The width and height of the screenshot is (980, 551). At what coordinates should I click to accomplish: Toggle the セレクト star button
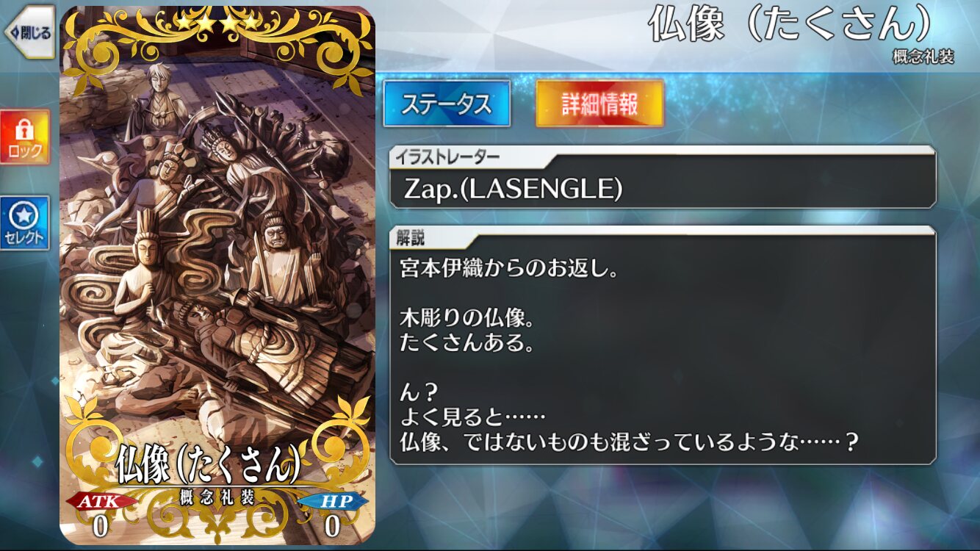tap(25, 223)
